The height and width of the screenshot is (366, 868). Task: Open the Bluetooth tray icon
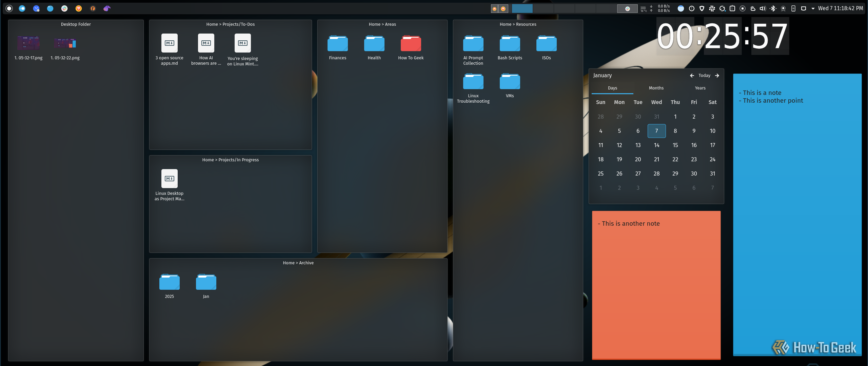(773, 8)
